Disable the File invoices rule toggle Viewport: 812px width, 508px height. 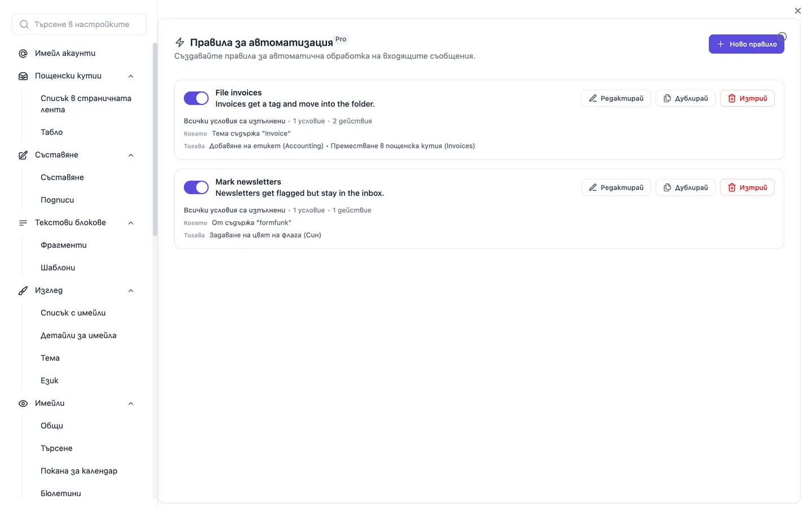[x=196, y=98]
